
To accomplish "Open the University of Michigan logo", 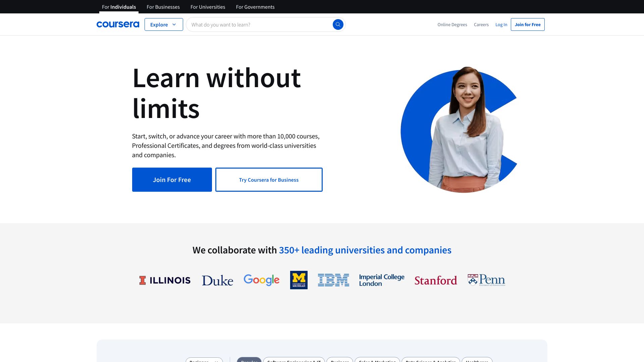I will pos(299,280).
